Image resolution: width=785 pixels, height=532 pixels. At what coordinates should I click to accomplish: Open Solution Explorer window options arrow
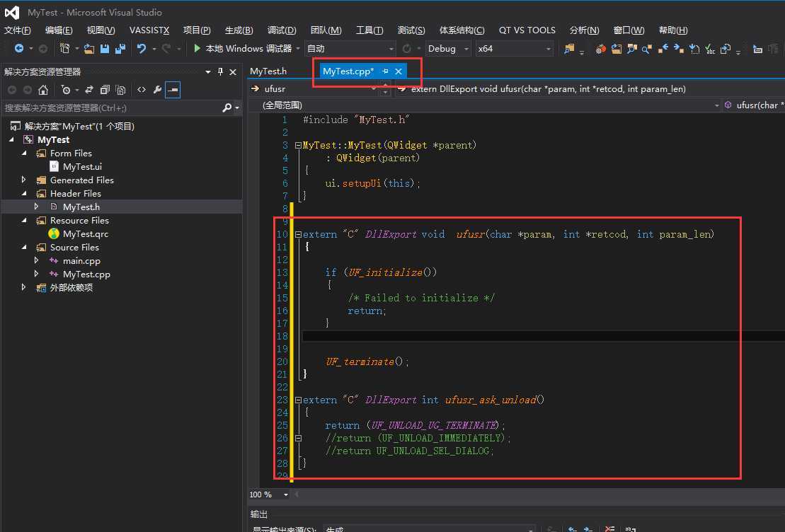(208, 72)
